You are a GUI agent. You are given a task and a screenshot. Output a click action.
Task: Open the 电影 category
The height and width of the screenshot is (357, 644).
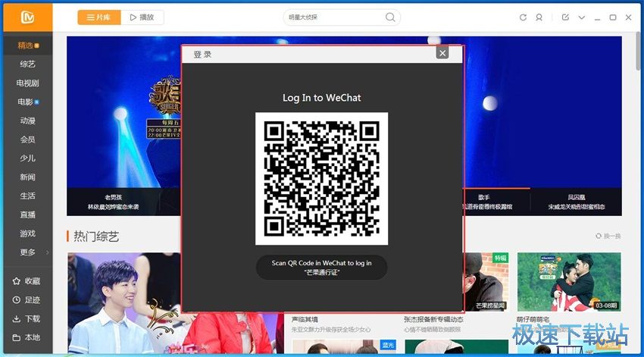[x=28, y=102]
